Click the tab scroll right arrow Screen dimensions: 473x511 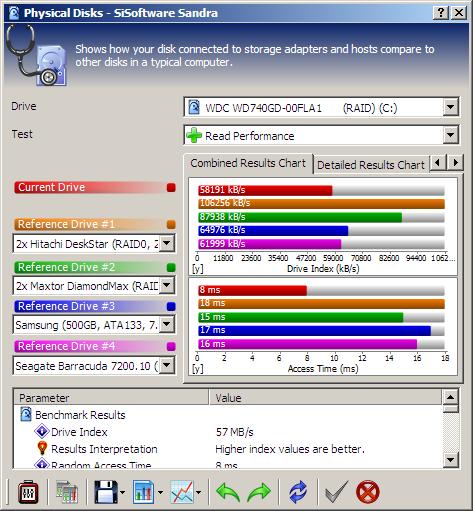455,163
